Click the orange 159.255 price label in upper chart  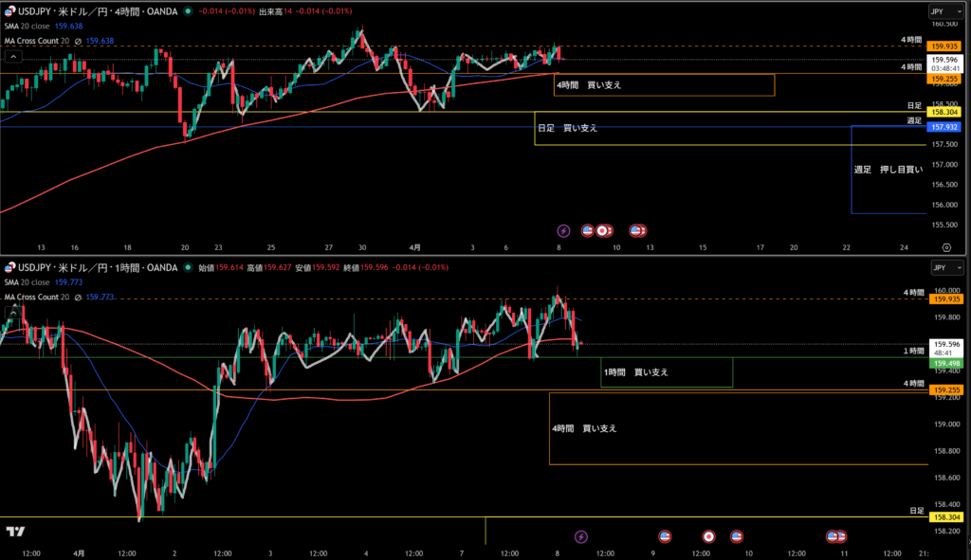945,80
